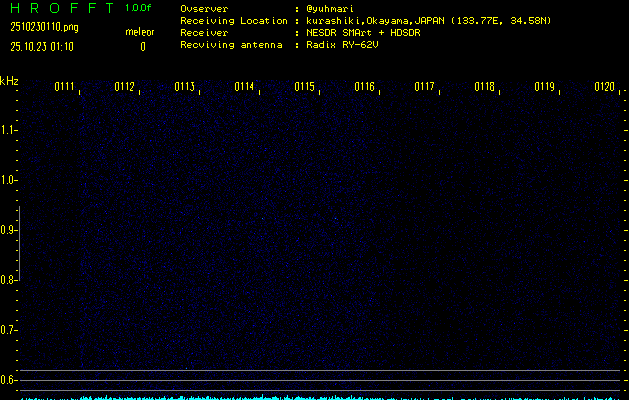Click the 0.7 kHz axis label
This screenshot has height=400, width=629.
coord(7,330)
